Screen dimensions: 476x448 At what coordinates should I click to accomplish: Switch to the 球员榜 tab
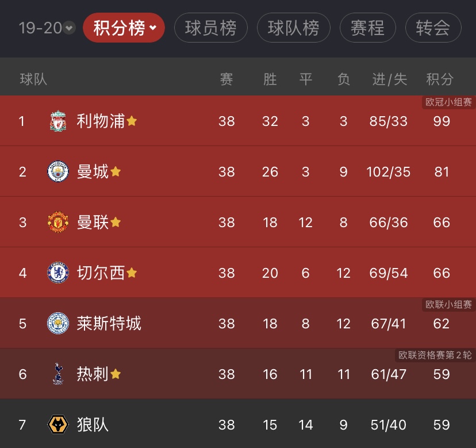tap(210, 28)
